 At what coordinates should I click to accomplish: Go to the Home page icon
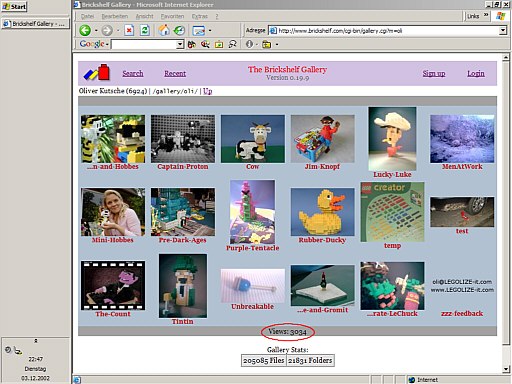pyautogui.click(x=163, y=30)
